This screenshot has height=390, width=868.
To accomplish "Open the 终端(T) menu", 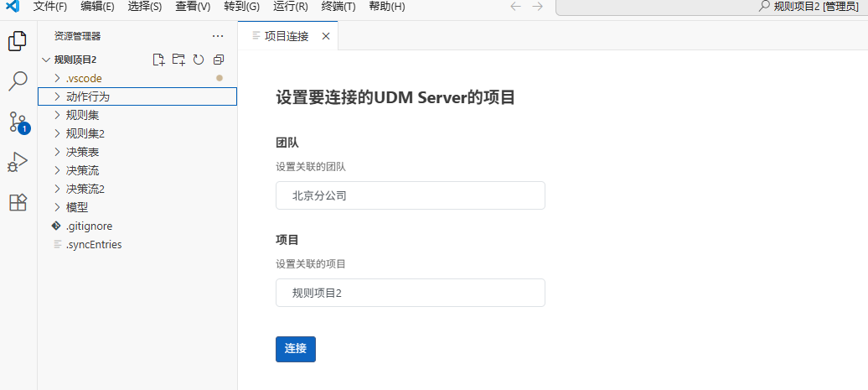I will [338, 7].
